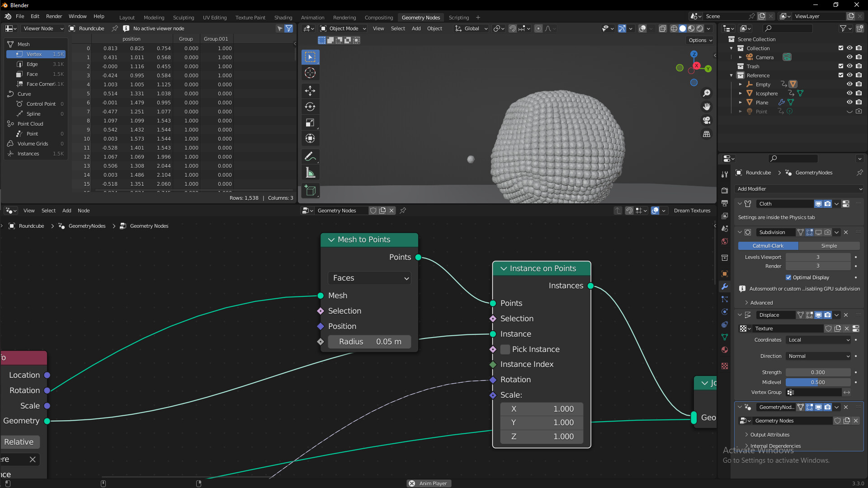Viewport: 868px width, 488px height.
Task: Click the Simple button in the Subdivision modifier
Action: (829, 245)
